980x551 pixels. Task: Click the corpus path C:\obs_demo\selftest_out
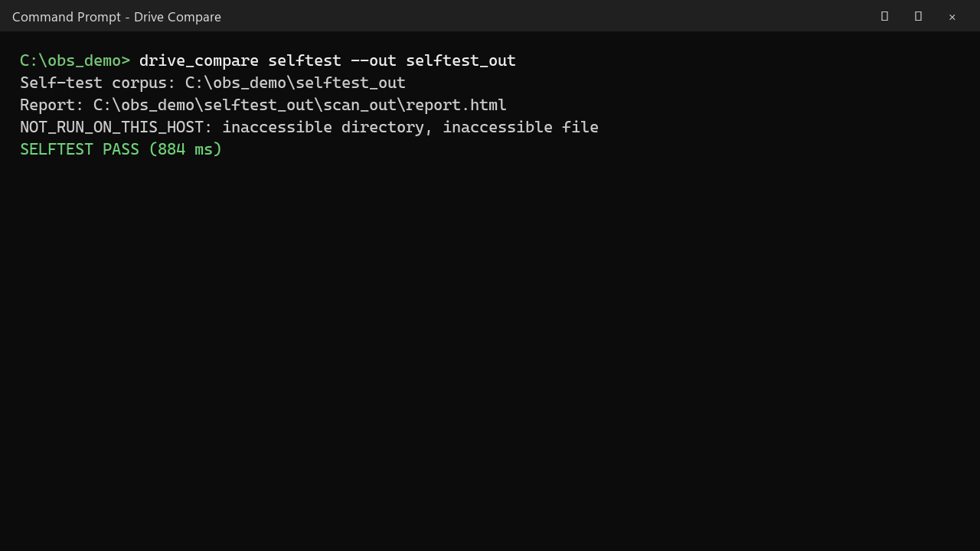click(296, 83)
